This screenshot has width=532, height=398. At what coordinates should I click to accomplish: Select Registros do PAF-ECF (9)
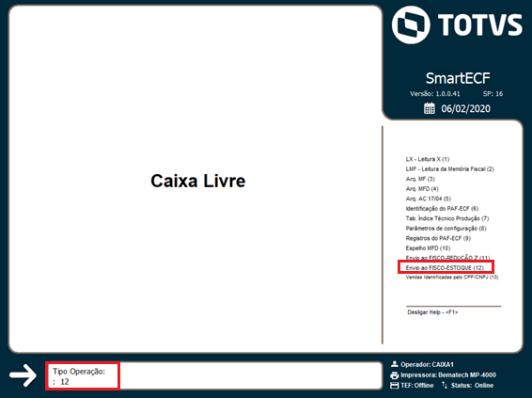438,238
